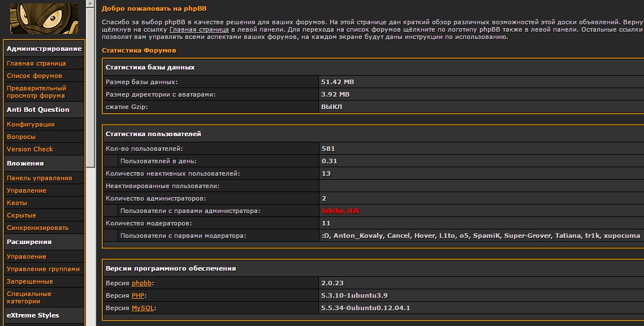Open the MySQL version link
The image size is (644, 326).
pyautogui.click(x=143, y=308)
